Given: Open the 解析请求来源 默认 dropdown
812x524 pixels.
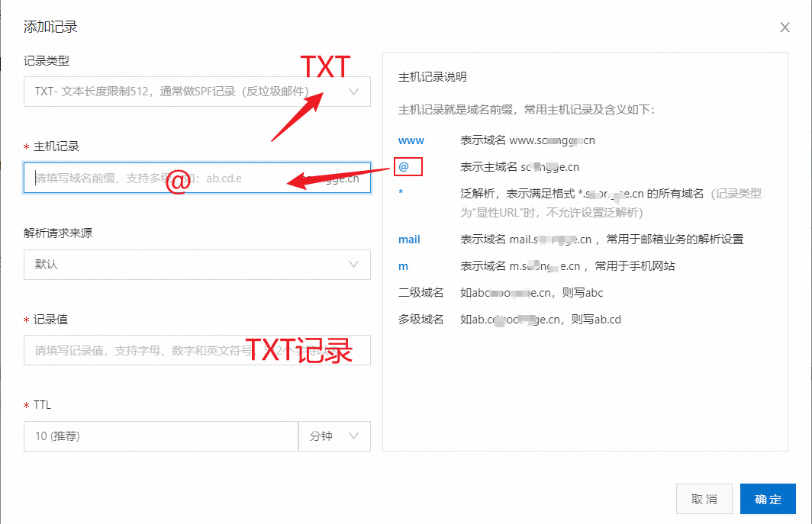Looking at the screenshot, I should [x=197, y=265].
